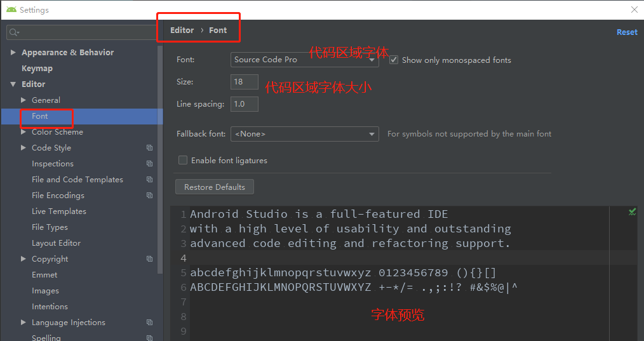Expand the Color Scheme node
644x341 pixels.
(x=23, y=132)
